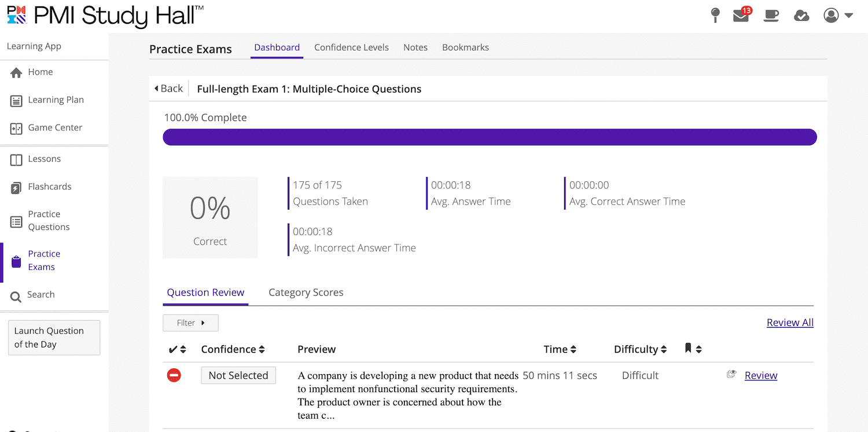Click the 100% complete progress bar
The height and width of the screenshot is (432, 868).
click(x=490, y=137)
